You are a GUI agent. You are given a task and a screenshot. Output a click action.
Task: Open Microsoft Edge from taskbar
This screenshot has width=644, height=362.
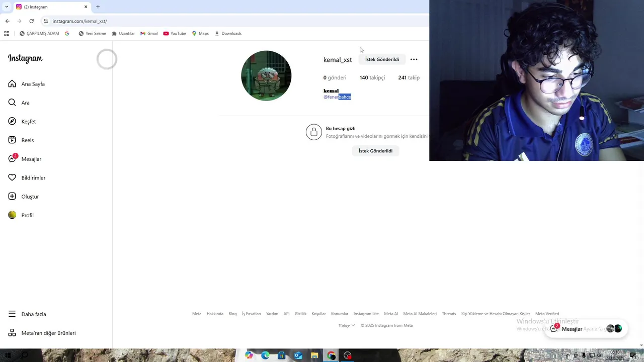[x=265, y=355]
